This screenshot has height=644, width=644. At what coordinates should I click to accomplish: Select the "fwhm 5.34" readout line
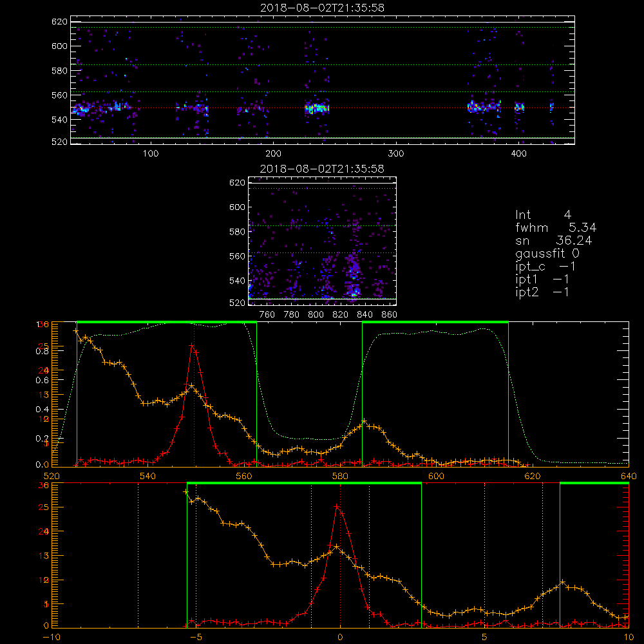click(556, 227)
